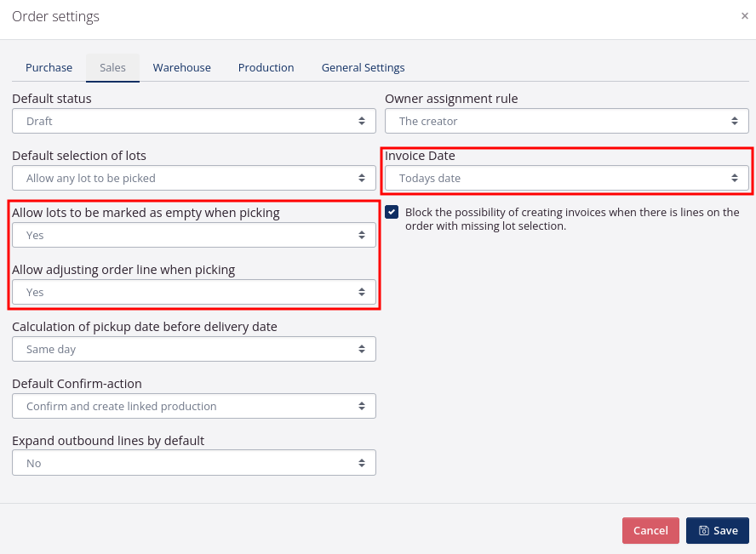Open the General Settings tab
Screen dimensions: 756x554
tap(363, 67)
